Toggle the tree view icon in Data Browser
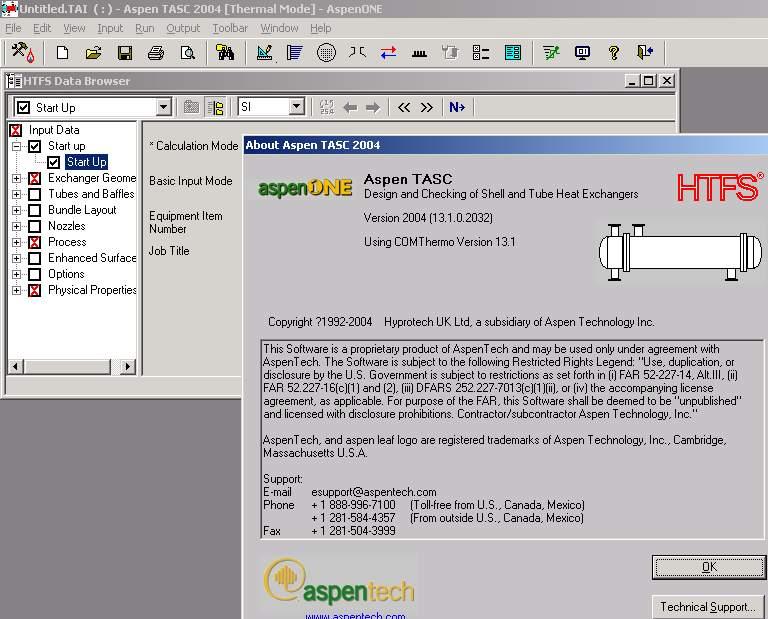Screen dimensions: 768x619 [216, 107]
